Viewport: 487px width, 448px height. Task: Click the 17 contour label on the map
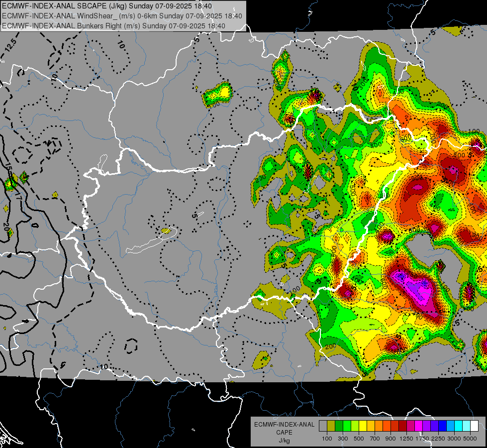18,197
